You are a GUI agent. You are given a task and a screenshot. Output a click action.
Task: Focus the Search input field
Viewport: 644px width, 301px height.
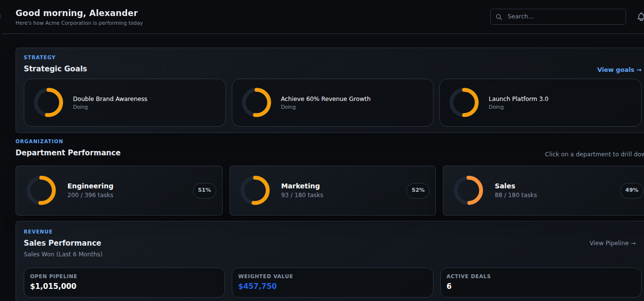click(x=558, y=17)
